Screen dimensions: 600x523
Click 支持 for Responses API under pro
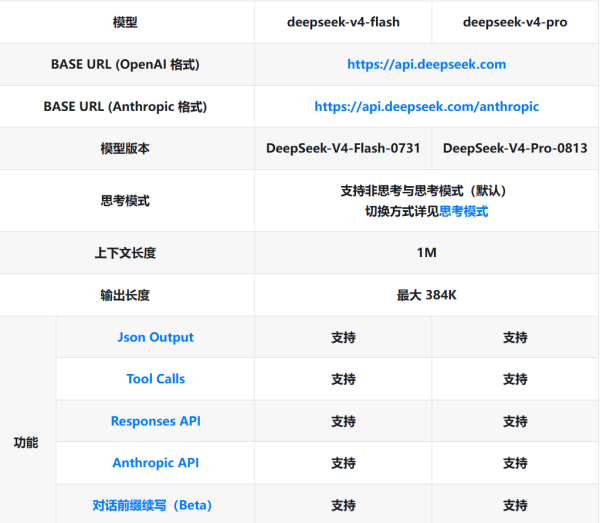515,421
